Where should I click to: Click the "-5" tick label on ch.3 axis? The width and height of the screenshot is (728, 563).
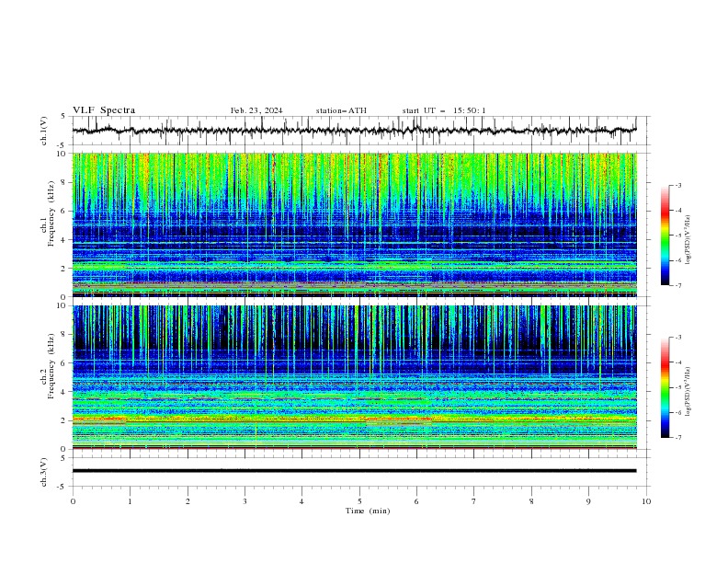[x=63, y=487]
